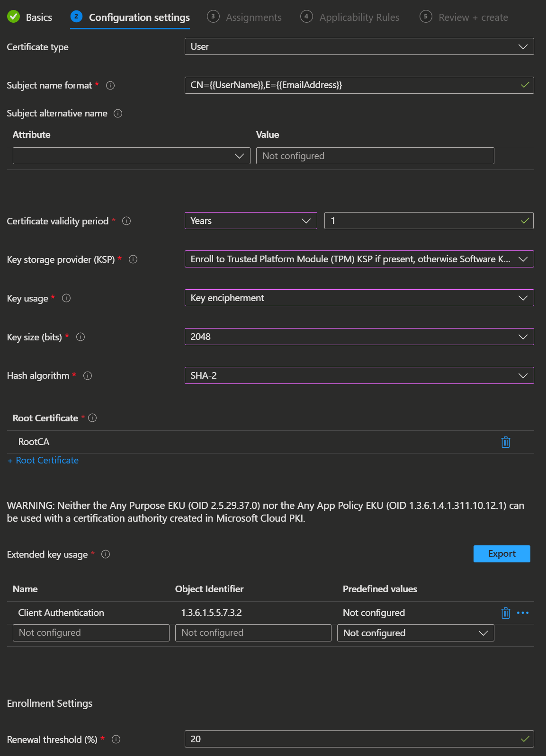Click the Enrollment Settings heading
Screen dimensions: 546x756
pyautogui.click(x=50, y=704)
